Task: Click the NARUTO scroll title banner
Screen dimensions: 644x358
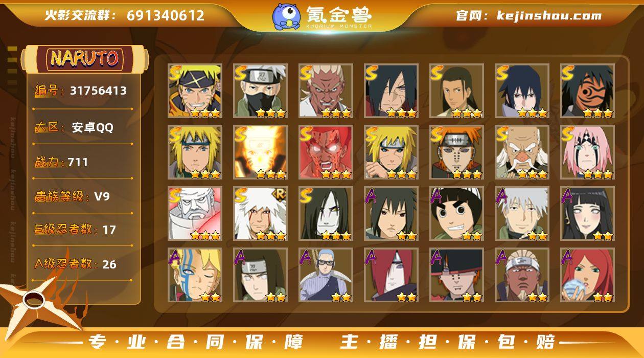Action: (x=84, y=59)
